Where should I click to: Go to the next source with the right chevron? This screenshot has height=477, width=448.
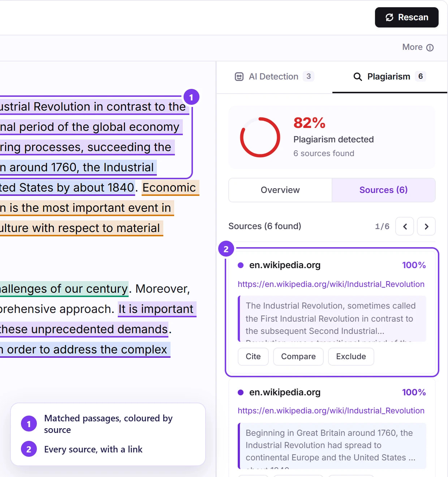point(426,226)
